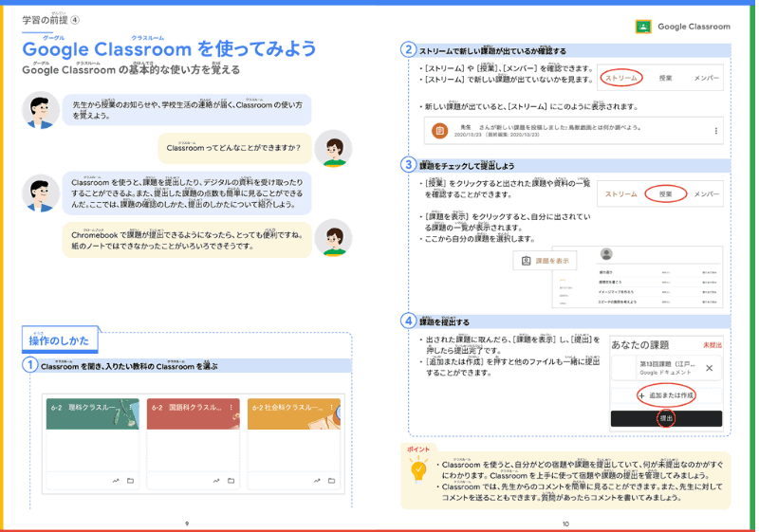Click the 追加または作成 button
Viewport: 759px width, 532px height.
[x=666, y=395]
